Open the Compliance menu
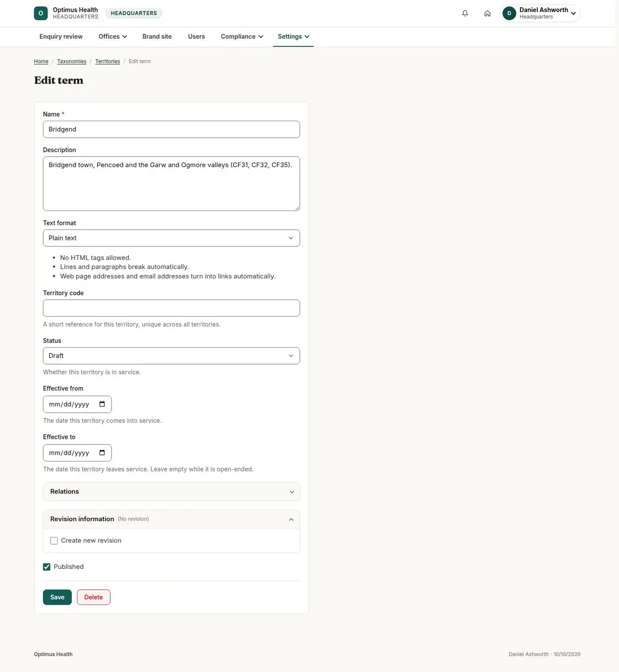 (242, 37)
